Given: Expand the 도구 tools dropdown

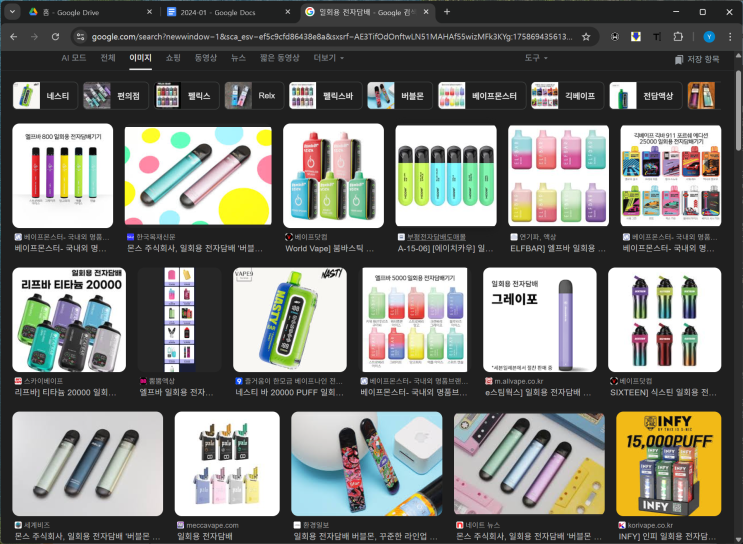Looking at the screenshot, I should pos(535,58).
